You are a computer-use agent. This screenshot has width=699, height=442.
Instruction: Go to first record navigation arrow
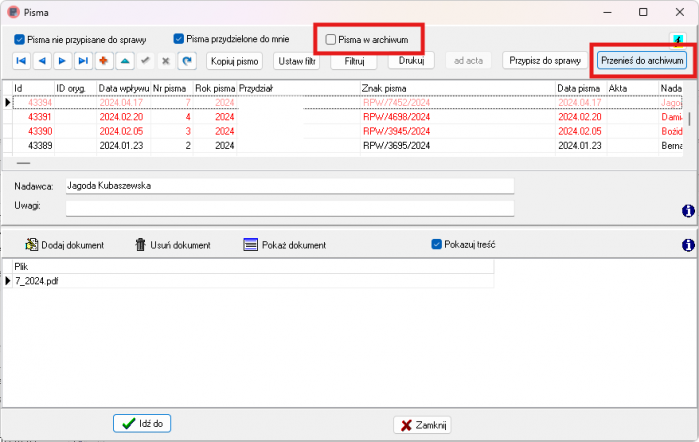pyautogui.click(x=21, y=61)
